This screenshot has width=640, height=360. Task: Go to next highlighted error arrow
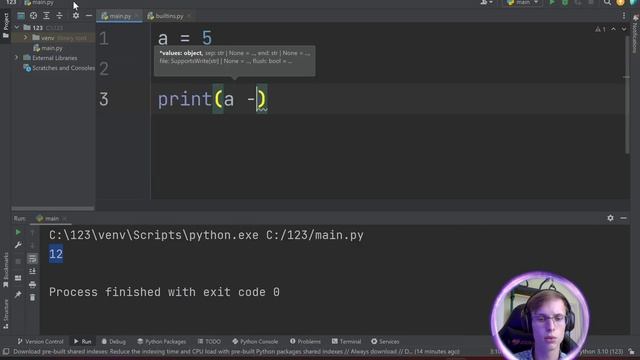624,29
